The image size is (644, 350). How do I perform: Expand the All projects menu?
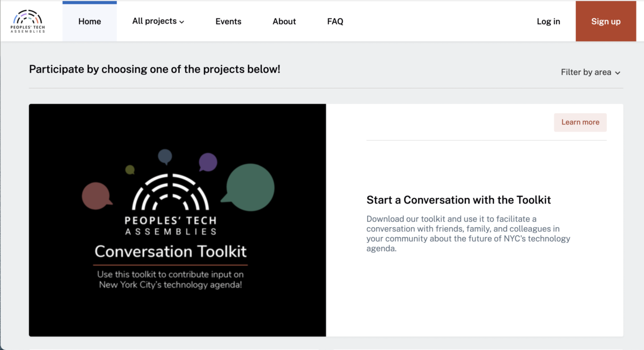tap(158, 21)
